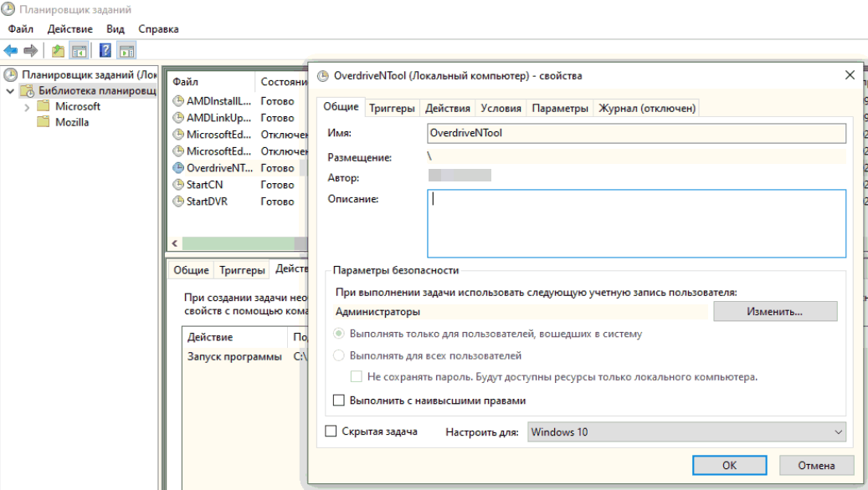Click the Действие column header in lower pane
This screenshot has width=868, height=490.
[x=235, y=337]
